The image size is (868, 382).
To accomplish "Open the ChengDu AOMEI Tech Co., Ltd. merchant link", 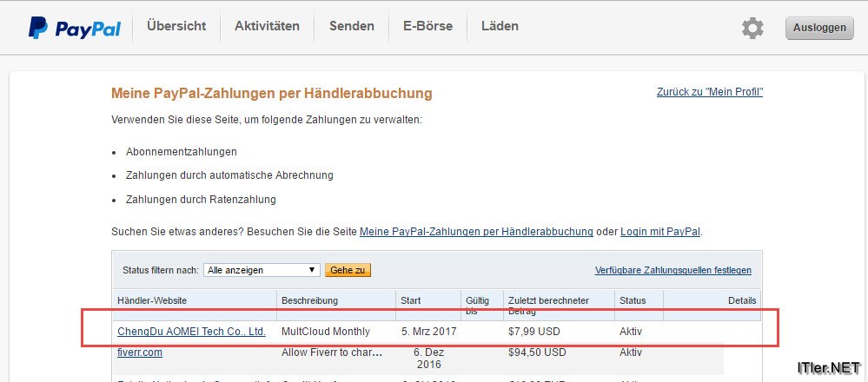I will pyautogui.click(x=191, y=332).
